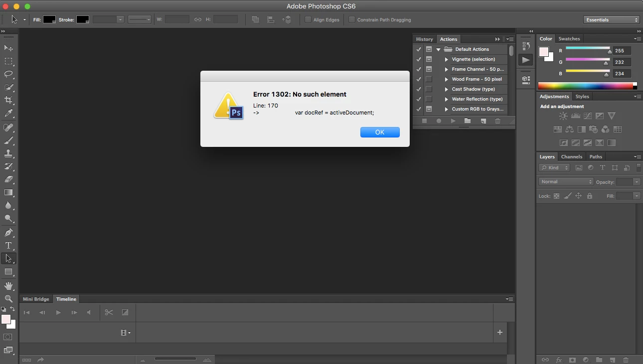Click the shape Width input field
Image resolution: width=643 pixels, height=364 pixels.
pos(177,19)
